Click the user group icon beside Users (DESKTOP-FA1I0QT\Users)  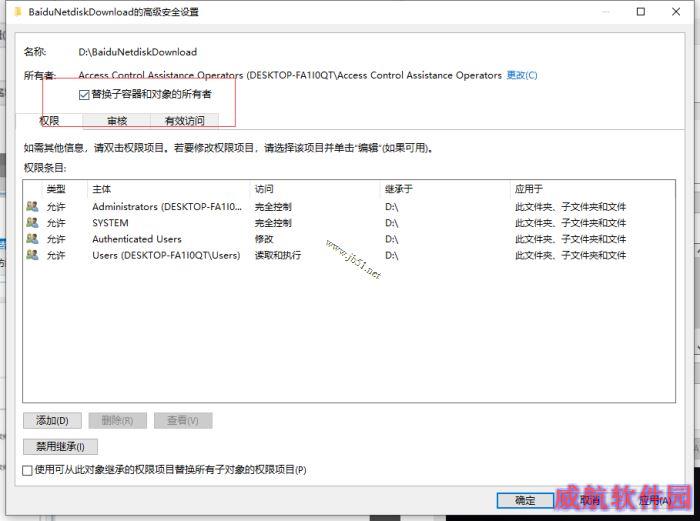click(x=32, y=254)
